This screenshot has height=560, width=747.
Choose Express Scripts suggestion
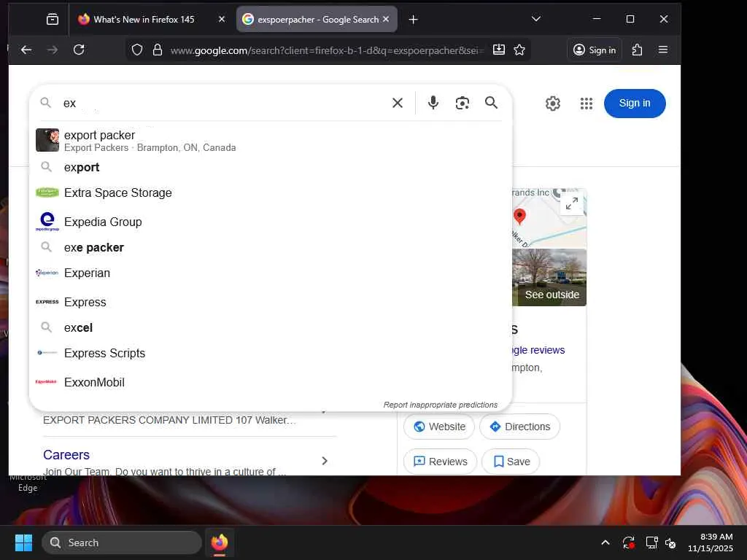tap(270, 353)
